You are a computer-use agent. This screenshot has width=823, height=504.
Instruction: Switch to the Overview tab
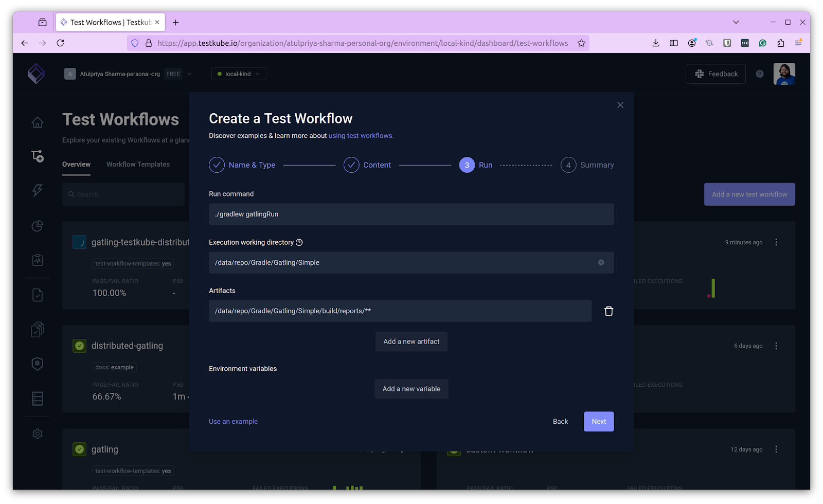pos(76,165)
